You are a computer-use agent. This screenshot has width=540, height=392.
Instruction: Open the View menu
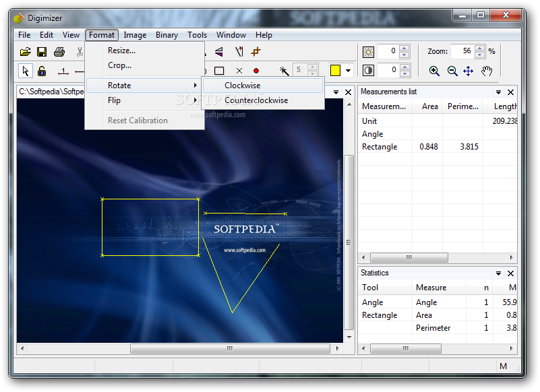coord(71,35)
